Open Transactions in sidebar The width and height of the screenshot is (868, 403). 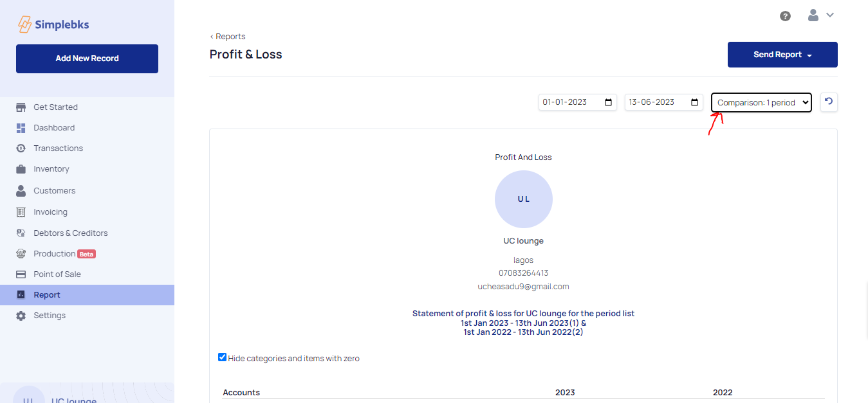click(58, 148)
